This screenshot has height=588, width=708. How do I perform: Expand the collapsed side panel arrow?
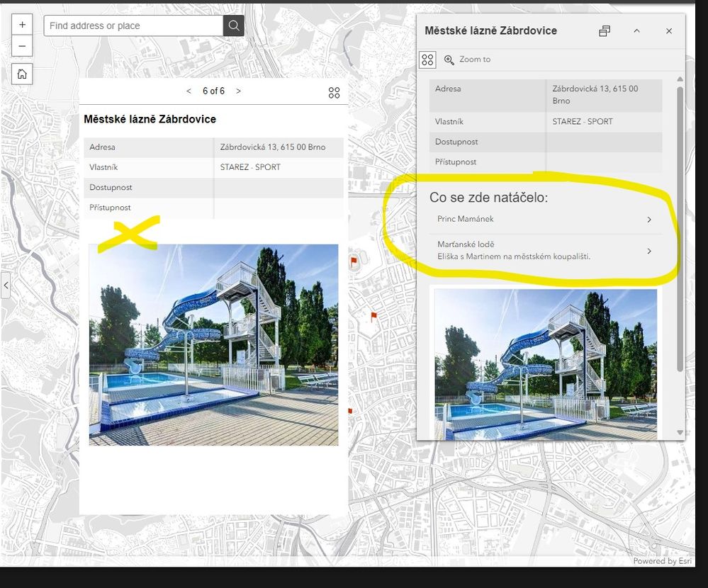click(x=6, y=285)
